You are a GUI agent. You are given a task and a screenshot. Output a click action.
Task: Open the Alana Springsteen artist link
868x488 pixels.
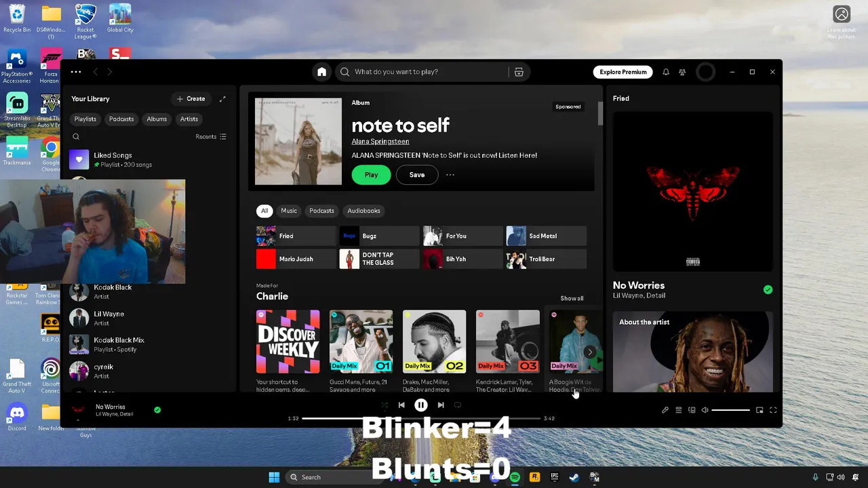[380, 142]
